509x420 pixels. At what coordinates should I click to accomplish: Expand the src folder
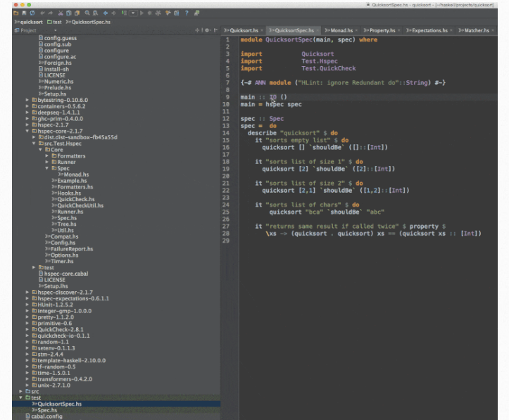click(21, 391)
